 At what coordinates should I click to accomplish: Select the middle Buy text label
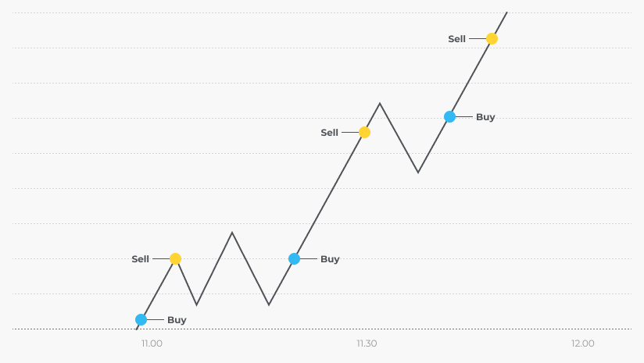coord(330,259)
